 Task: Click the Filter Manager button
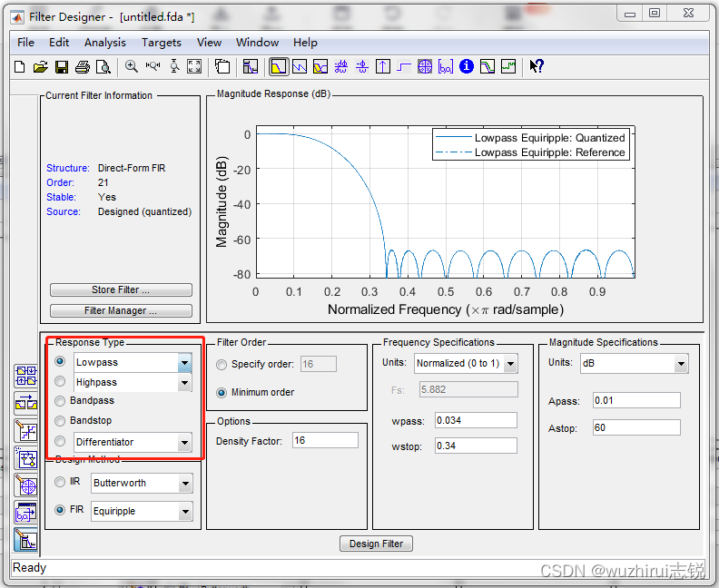click(121, 310)
